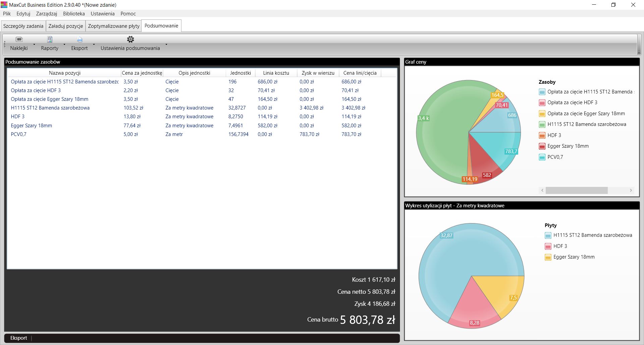Expand the Naklejki dropdown arrow

coord(34,44)
